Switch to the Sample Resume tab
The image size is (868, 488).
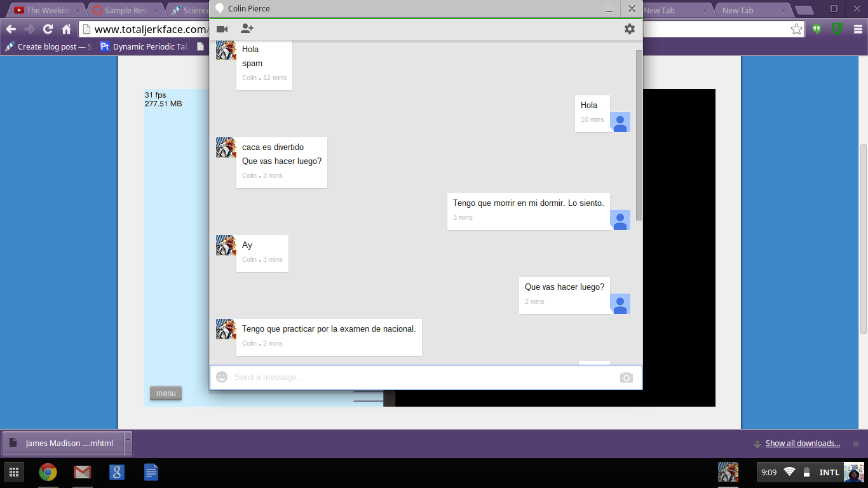tap(124, 10)
